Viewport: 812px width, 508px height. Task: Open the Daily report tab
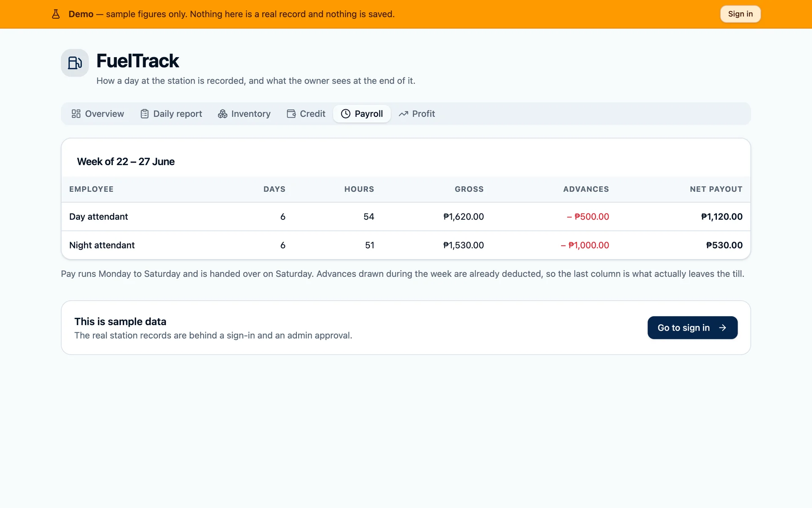click(171, 114)
